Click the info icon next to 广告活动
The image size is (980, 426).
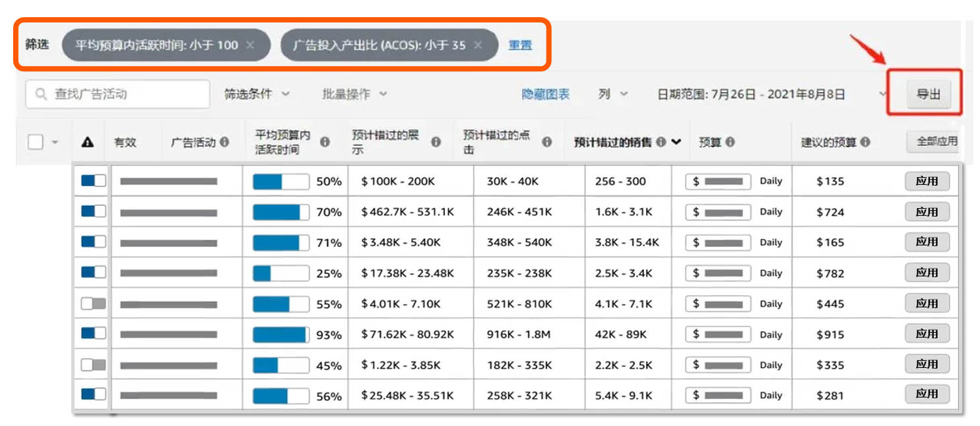coord(224,142)
